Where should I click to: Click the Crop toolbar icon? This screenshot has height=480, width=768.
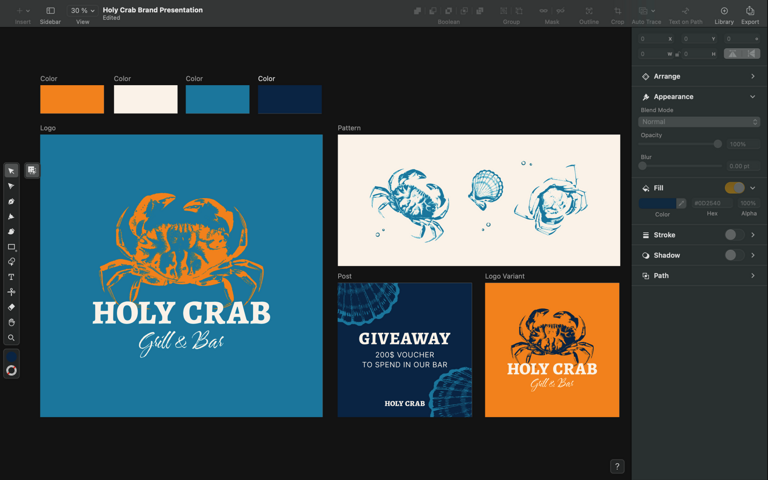click(618, 11)
